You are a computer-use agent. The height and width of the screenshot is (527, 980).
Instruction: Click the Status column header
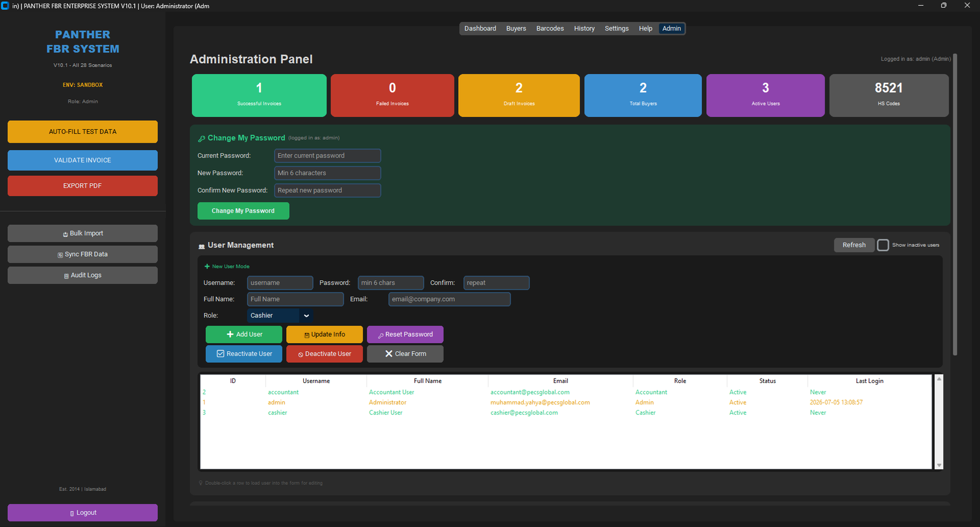pyautogui.click(x=767, y=381)
